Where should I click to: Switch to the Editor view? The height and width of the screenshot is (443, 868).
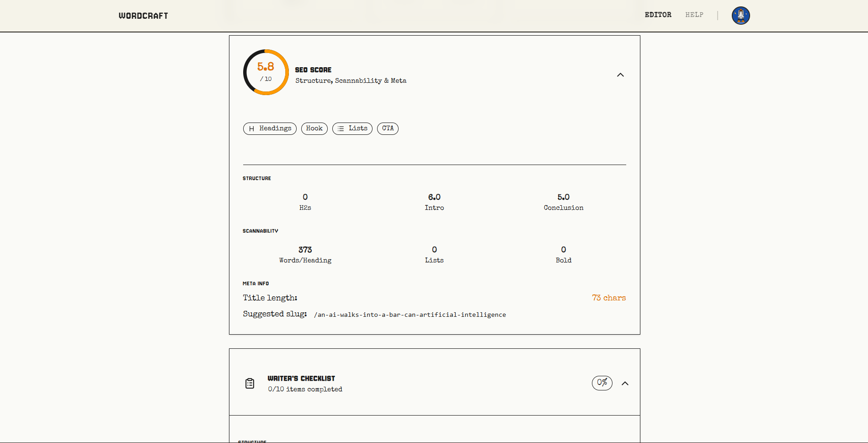(x=658, y=15)
